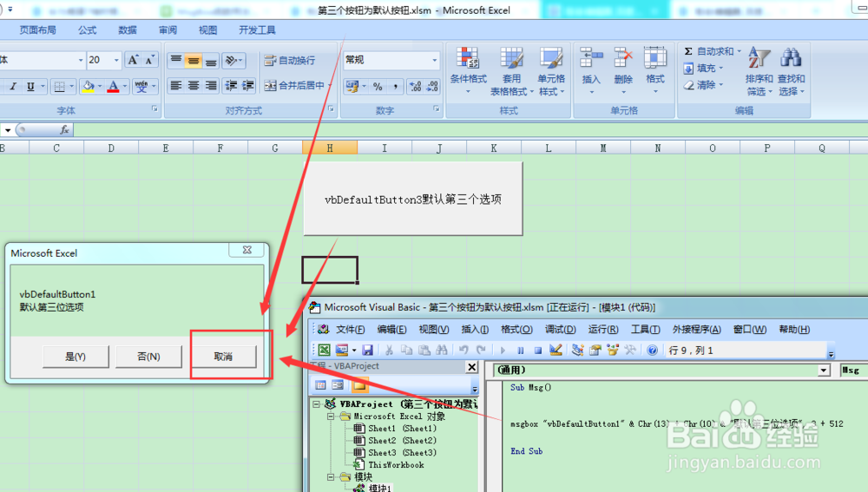Open 套用表格格式 table format menu
The height and width of the screenshot is (492, 868).
click(x=511, y=70)
